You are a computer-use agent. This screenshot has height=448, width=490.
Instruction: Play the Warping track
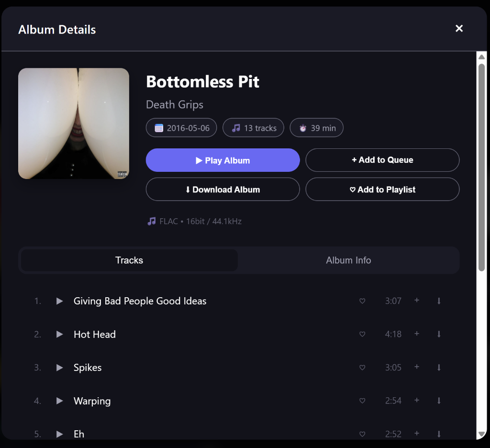pyautogui.click(x=59, y=401)
